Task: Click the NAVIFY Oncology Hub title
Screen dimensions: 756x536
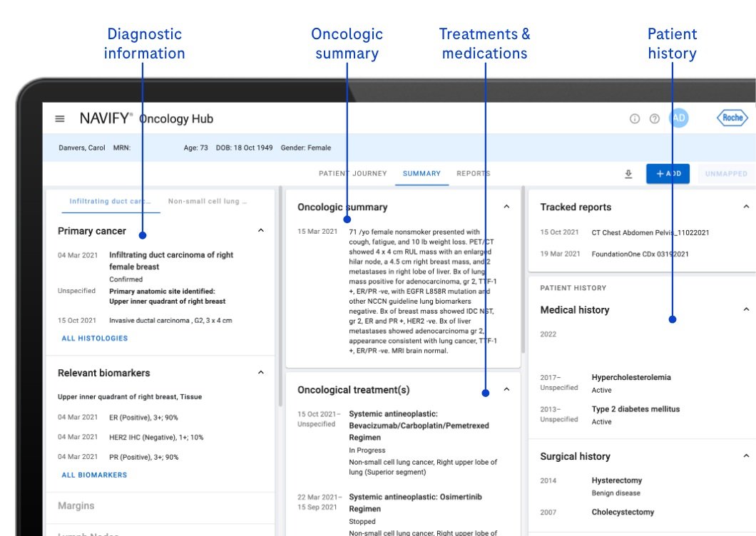Action: [x=147, y=118]
